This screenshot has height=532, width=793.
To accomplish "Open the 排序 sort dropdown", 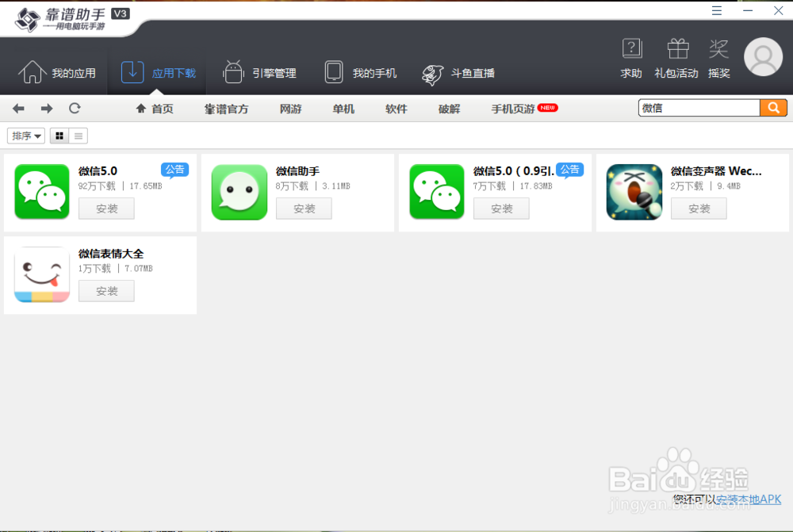I will coord(26,136).
